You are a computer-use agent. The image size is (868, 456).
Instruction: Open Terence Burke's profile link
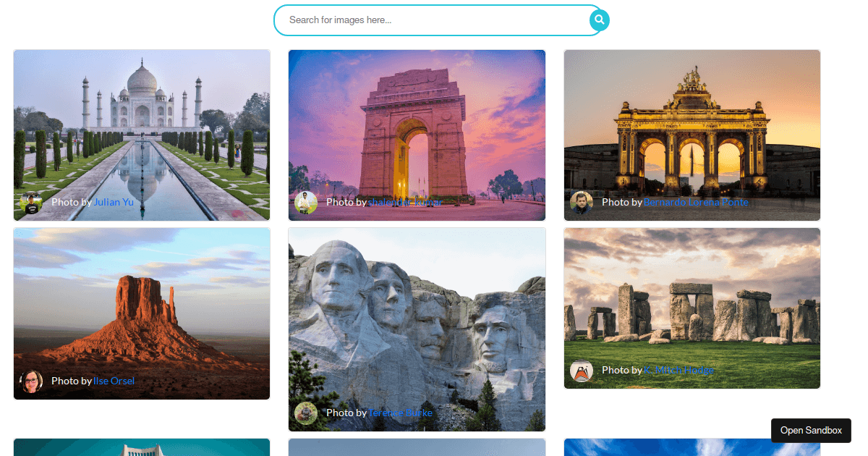400,413
